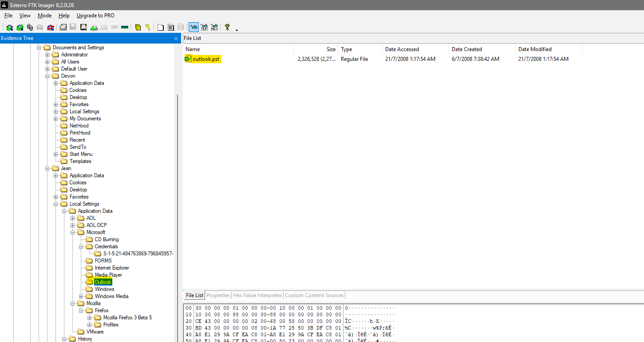The image size is (644, 342).
Task: Click the Capture Memory chip icon
Action: 125,27
